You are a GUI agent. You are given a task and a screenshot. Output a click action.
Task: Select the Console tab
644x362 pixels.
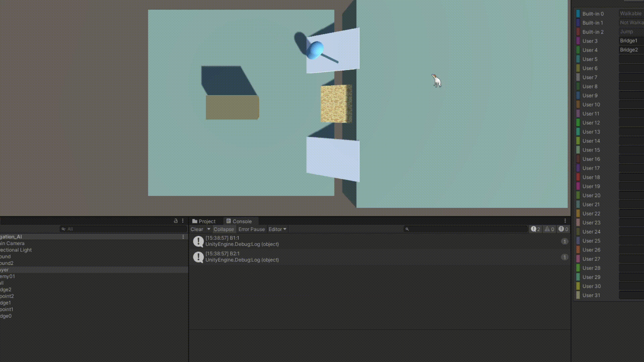pyautogui.click(x=239, y=221)
